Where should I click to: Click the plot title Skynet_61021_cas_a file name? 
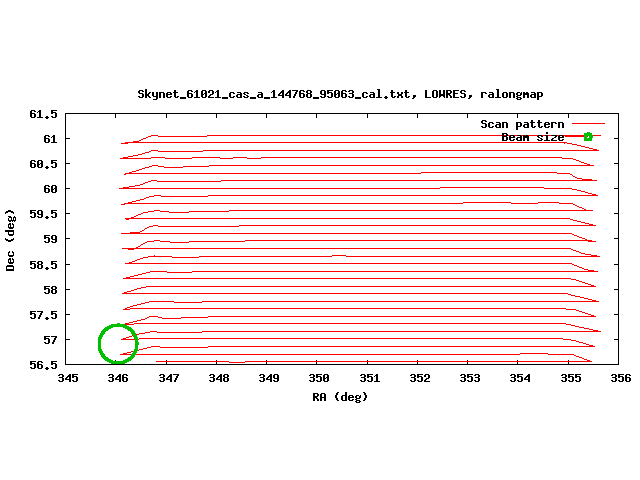(273, 94)
